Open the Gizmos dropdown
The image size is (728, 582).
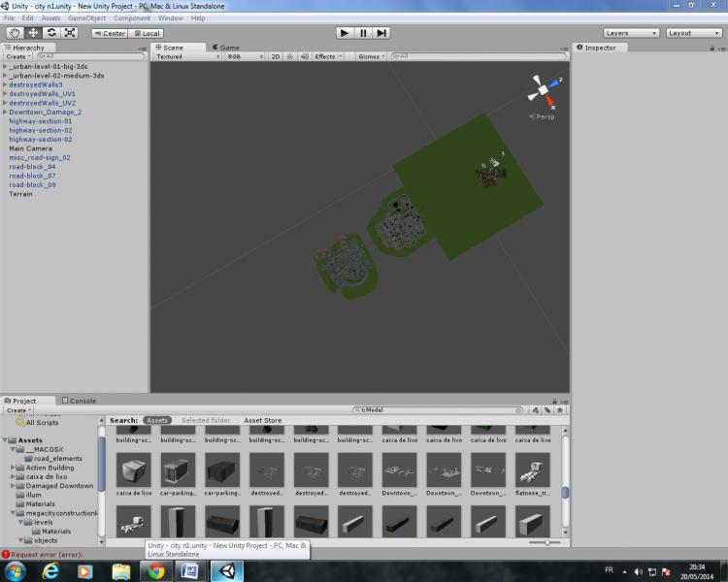[x=372, y=56]
